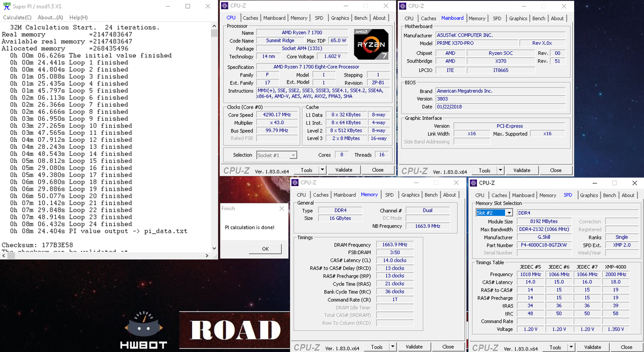Open Tools dropdown arrow in SPD window
This screenshot has width=644, height=352.
571,347
